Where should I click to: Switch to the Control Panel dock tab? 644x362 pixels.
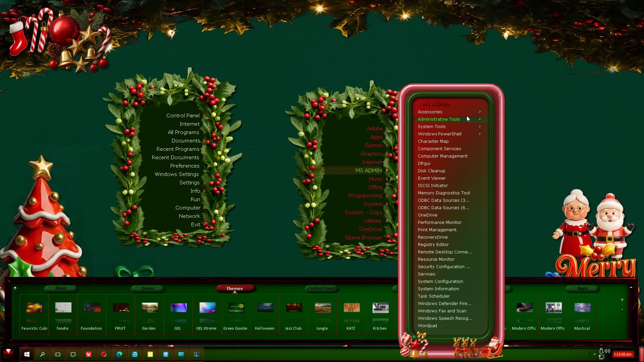tap(321, 288)
